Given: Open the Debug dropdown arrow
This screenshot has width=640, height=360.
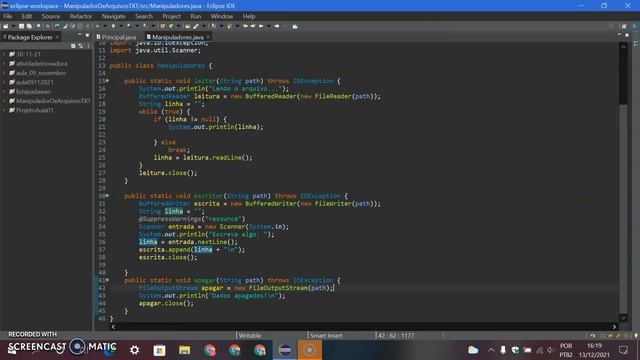Looking at the screenshot, I should 105,26.
